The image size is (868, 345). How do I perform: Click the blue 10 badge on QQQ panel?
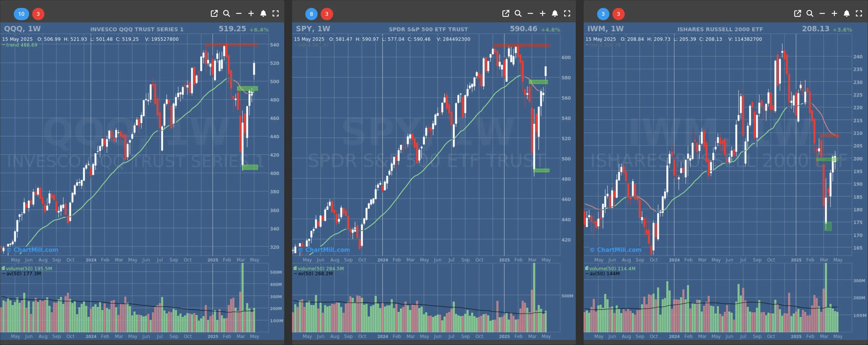21,14
